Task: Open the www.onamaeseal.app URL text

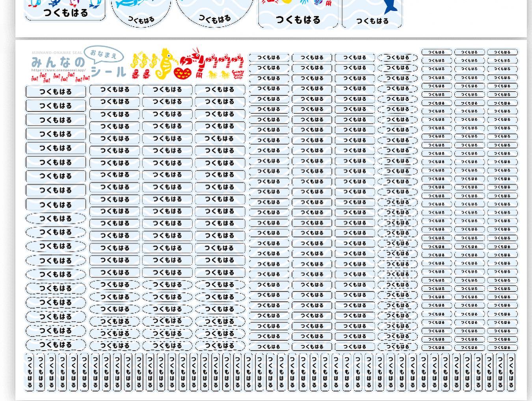Action: [x=58, y=70]
